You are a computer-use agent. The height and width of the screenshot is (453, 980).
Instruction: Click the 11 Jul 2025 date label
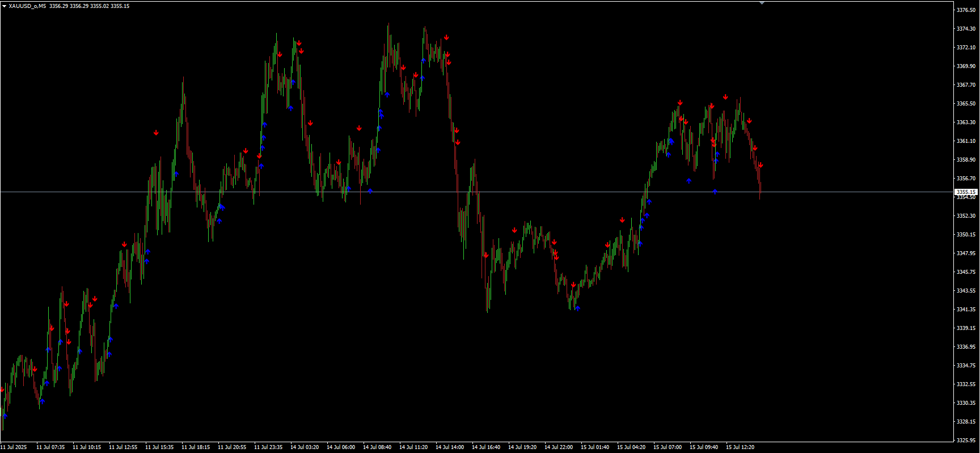click(x=14, y=447)
